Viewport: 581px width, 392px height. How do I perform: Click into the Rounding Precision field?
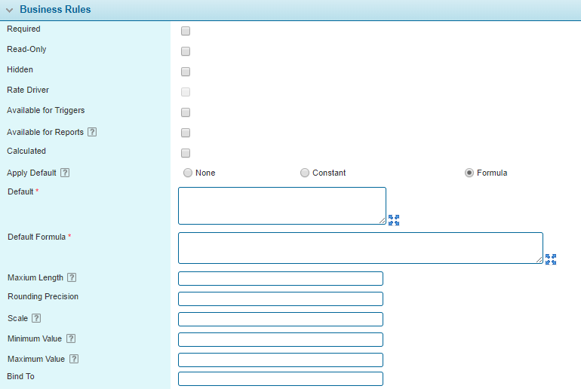(x=280, y=299)
